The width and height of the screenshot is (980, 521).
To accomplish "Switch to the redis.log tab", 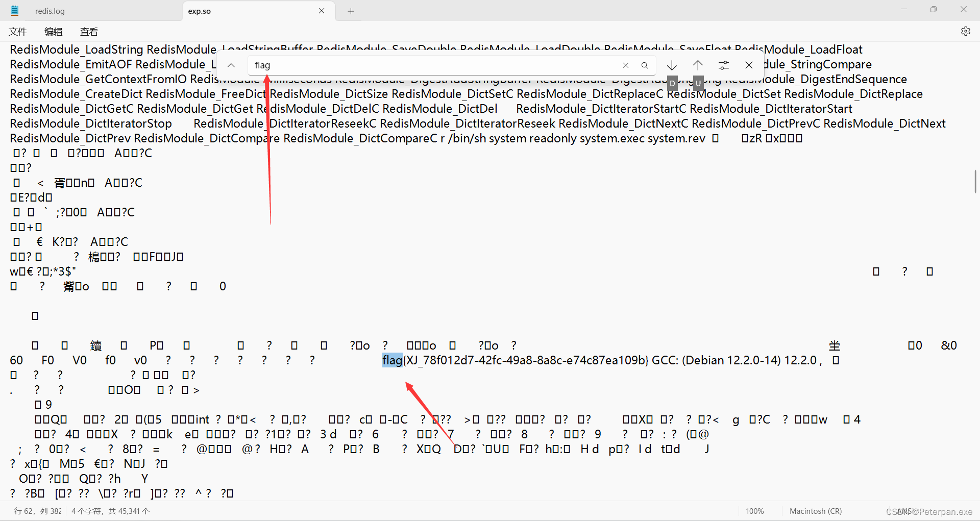I will pos(50,11).
